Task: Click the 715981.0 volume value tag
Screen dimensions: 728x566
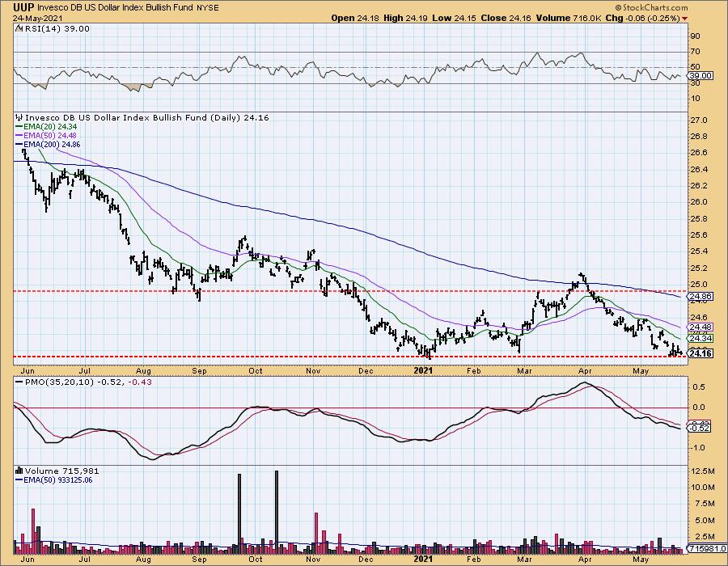Action: tap(707, 549)
